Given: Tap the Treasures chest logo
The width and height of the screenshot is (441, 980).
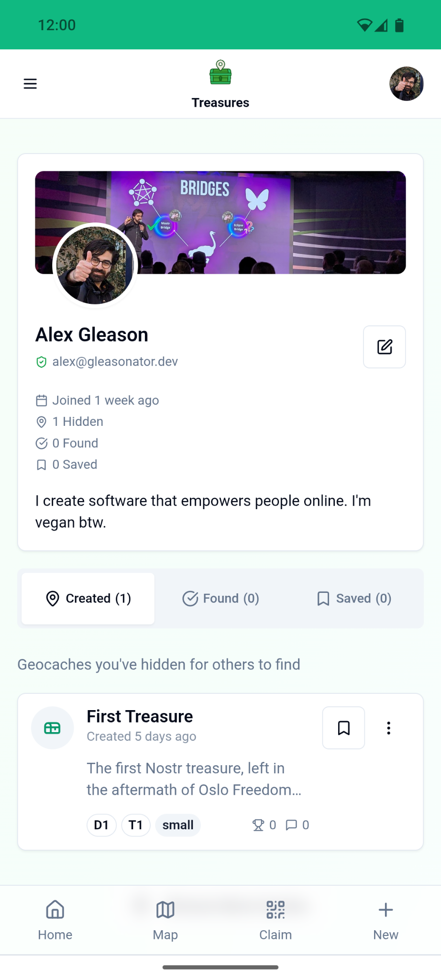Looking at the screenshot, I should (220, 73).
